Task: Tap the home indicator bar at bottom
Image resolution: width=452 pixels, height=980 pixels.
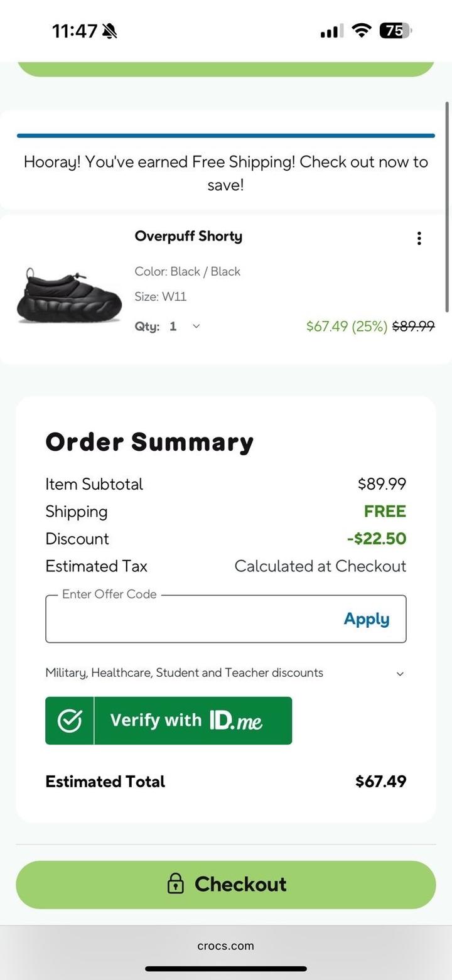Action: [x=226, y=969]
